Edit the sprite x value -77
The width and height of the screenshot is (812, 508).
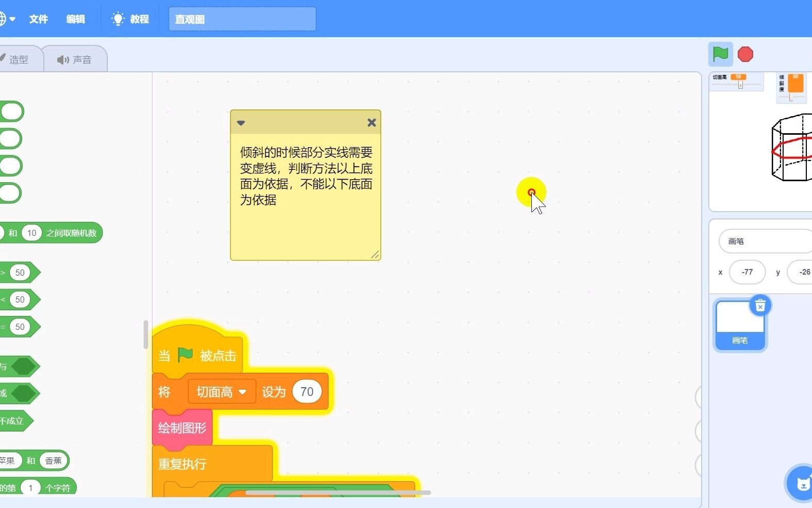[747, 272]
